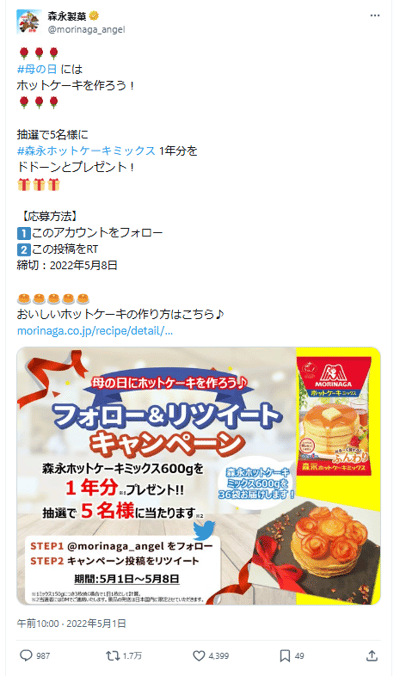Click the gold verified badge next to 森永製菓
Viewport: 400px width, 676px height.
[x=94, y=16]
